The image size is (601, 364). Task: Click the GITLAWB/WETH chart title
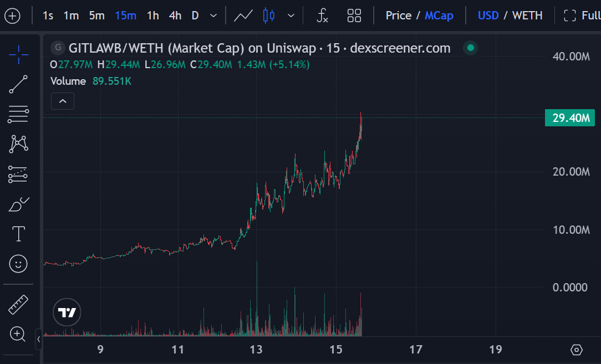point(259,48)
